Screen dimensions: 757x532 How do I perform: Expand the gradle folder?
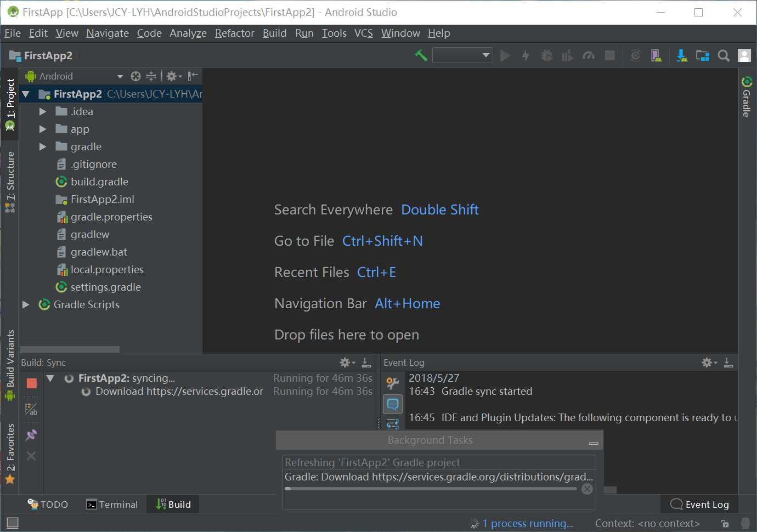click(43, 146)
